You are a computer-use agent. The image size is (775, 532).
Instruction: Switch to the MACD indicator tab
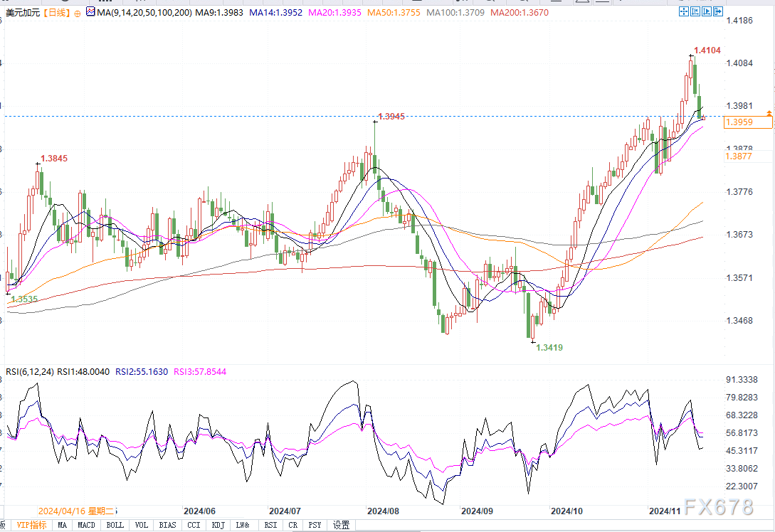coord(87,526)
